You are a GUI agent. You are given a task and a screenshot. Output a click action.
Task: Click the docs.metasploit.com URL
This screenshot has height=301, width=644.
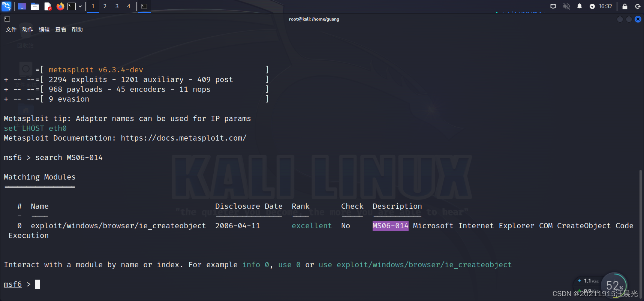(184, 138)
